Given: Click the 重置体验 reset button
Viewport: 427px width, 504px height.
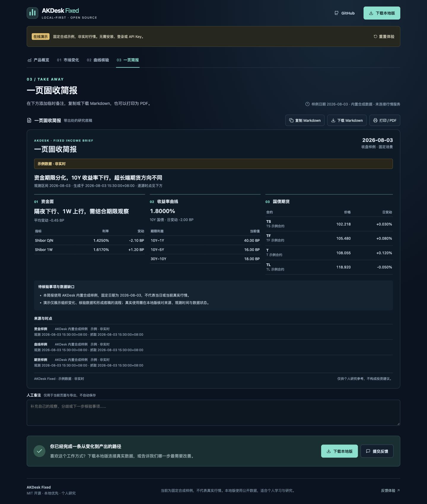Looking at the screenshot, I should coord(384,36).
